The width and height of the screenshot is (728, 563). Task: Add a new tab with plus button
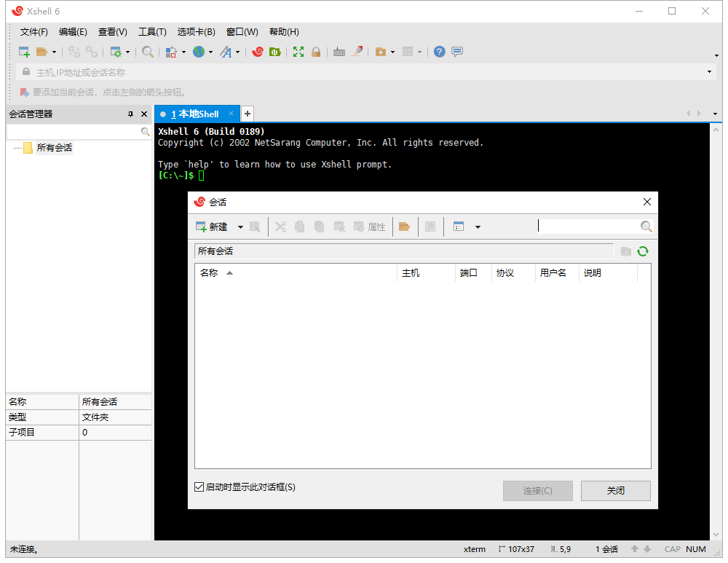pyautogui.click(x=248, y=114)
